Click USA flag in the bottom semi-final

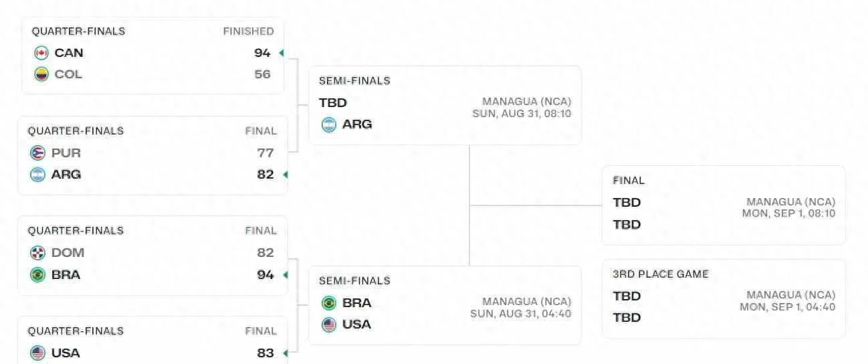tap(329, 325)
